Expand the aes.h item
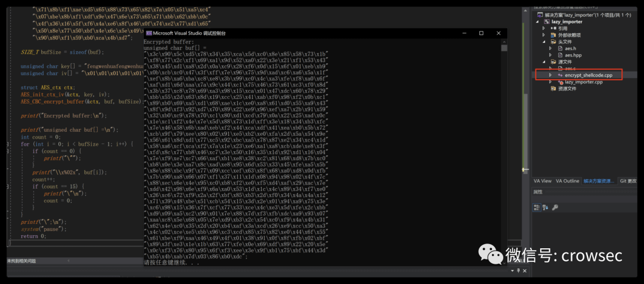The image size is (644, 284). tap(551, 48)
